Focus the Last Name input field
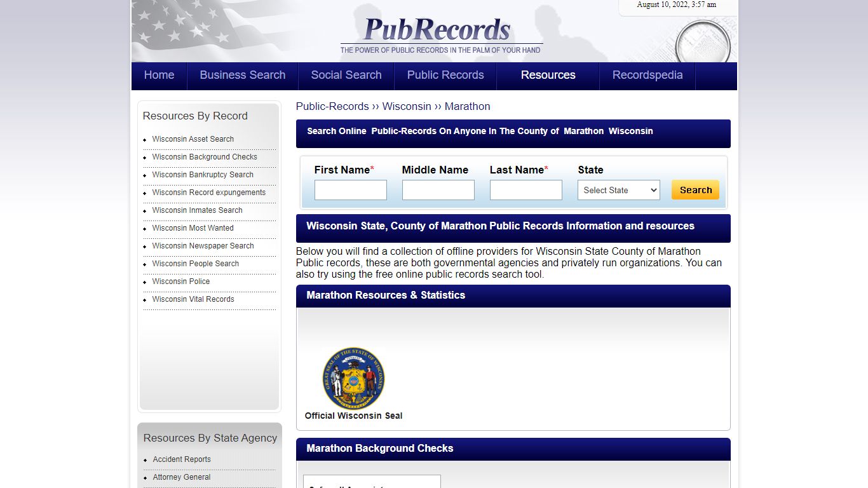Viewport: 868px width, 488px height. [x=526, y=190]
